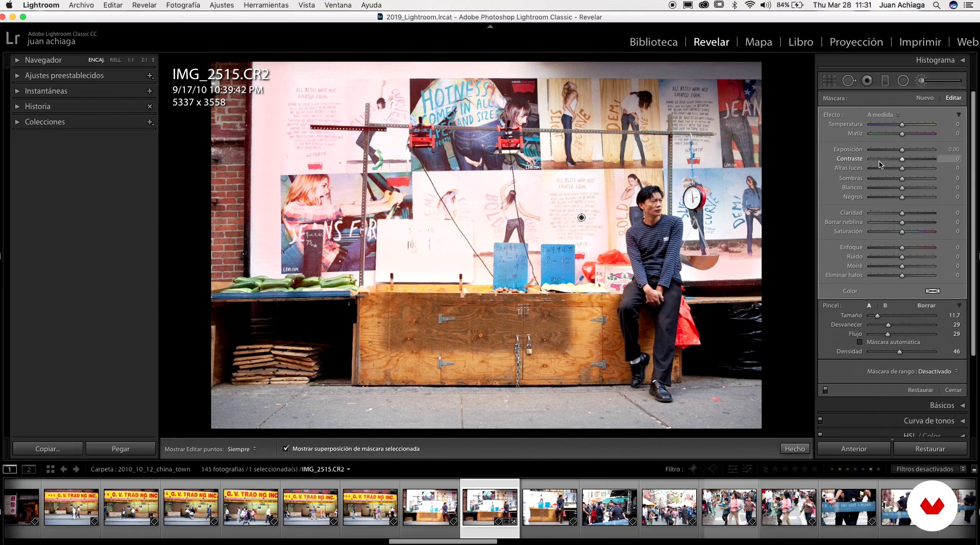Screen dimensions: 980x545
Task: Toggle the filter lock switch
Action: click(x=974, y=469)
